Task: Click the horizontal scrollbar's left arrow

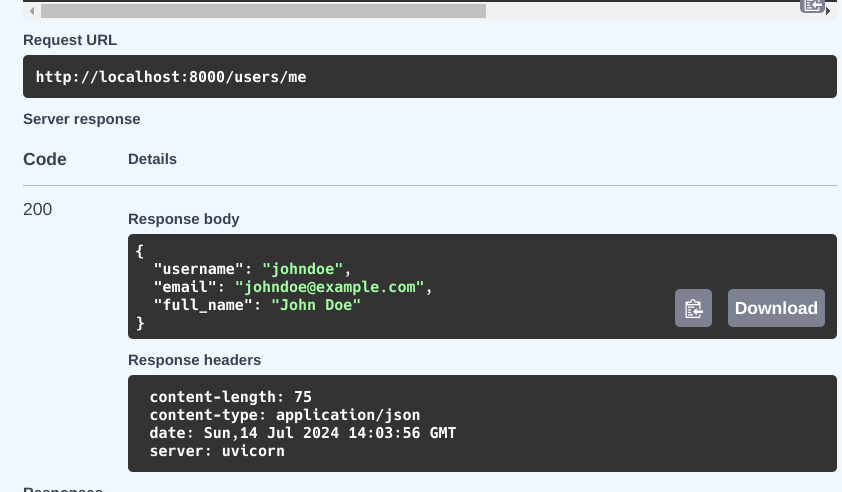Action: 32,11
